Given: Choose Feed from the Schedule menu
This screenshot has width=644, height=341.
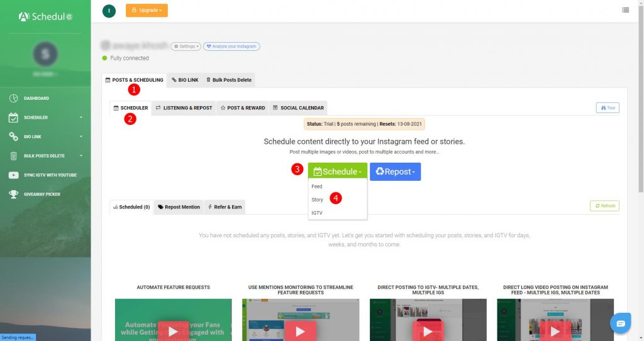Looking at the screenshot, I should (317, 187).
